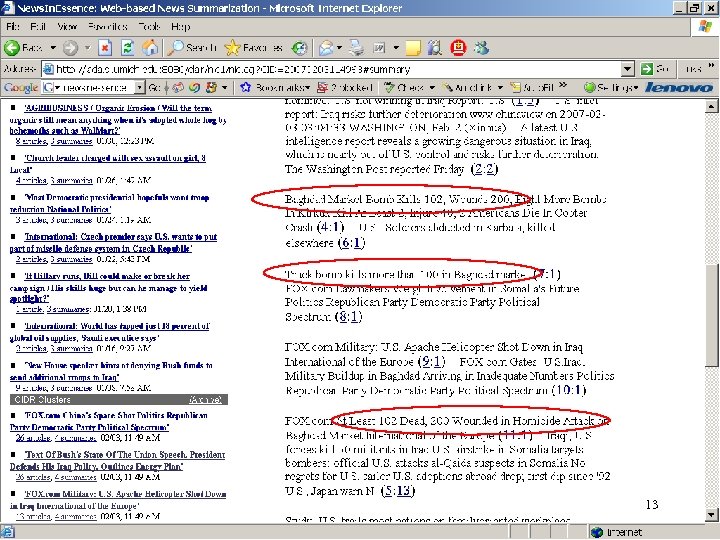720x540 pixels.
Task: Click the Google toolbar swirl icon
Action: [x=195, y=87]
